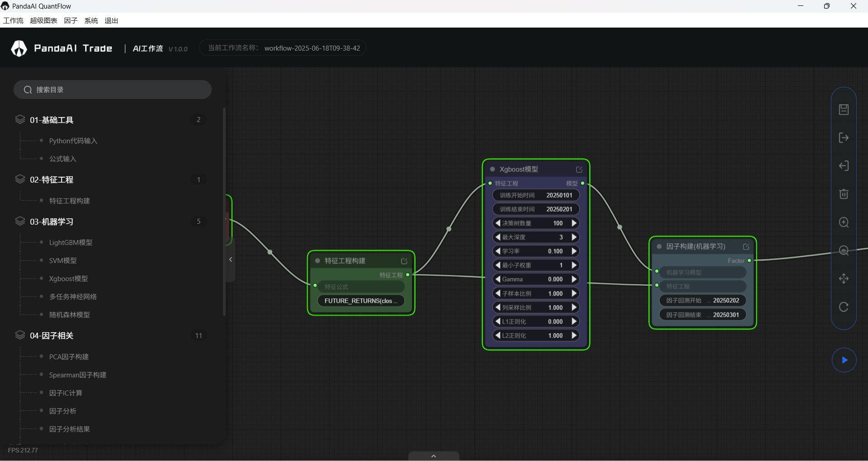868x461 pixels.
Task: Open the 超级图表 menu
Action: pos(43,21)
